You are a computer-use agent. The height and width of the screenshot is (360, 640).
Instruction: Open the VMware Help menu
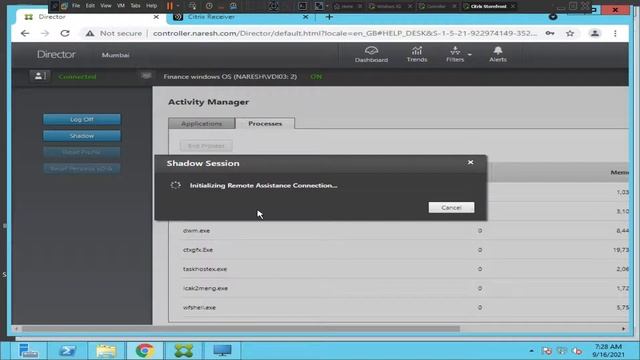[151, 6]
